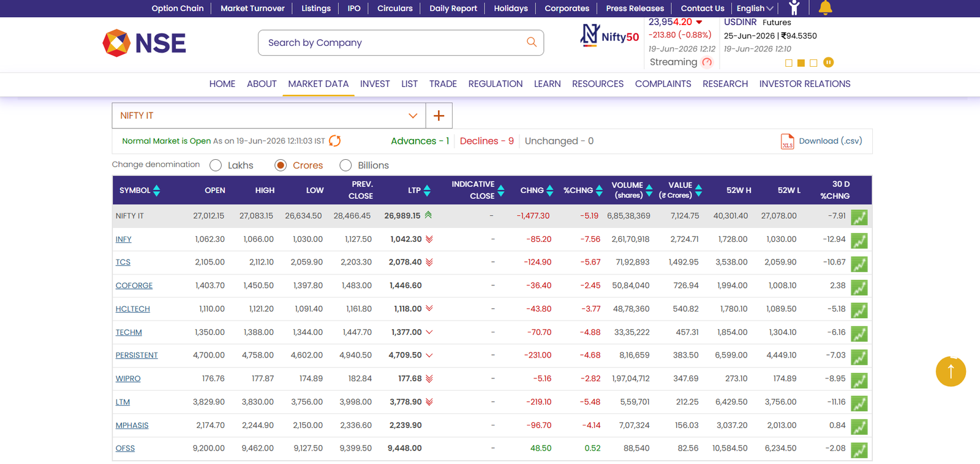The height and width of the screenshot is (464, 980).
Task: Open the chart icon for INFY row
Action: 859,241
